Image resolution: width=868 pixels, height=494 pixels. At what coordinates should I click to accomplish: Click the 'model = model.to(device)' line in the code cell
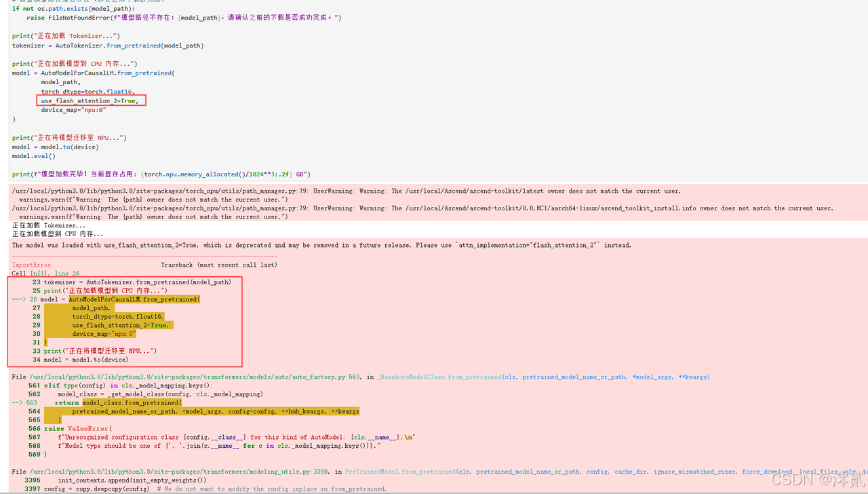tap(56, 147)
